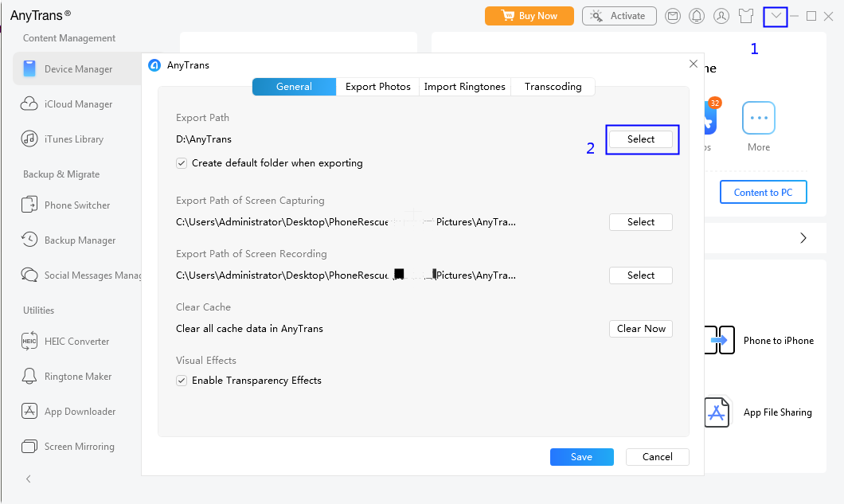The image size is (844, 504).
Task: Open Phone Switcher icon
Action: [x=29, y=205]
